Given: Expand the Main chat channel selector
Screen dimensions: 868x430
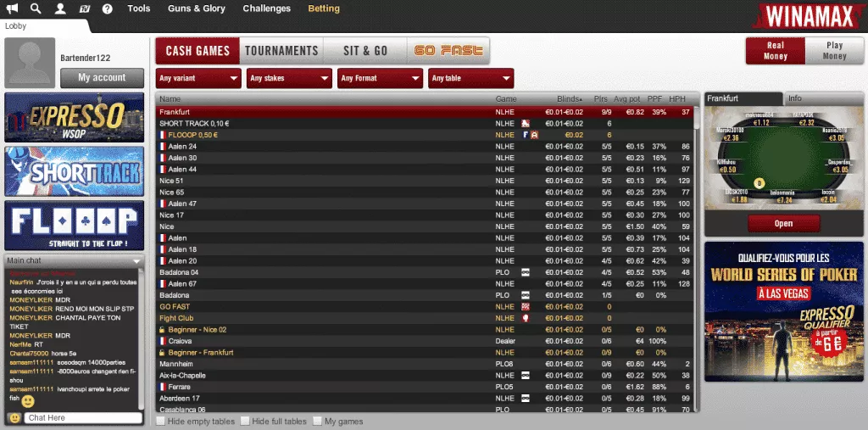Looking at the screenshot, I should click(136, 260).
